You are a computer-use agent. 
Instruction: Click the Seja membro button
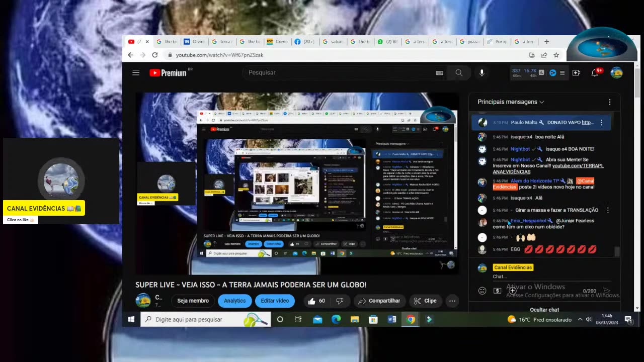[193, 301]
